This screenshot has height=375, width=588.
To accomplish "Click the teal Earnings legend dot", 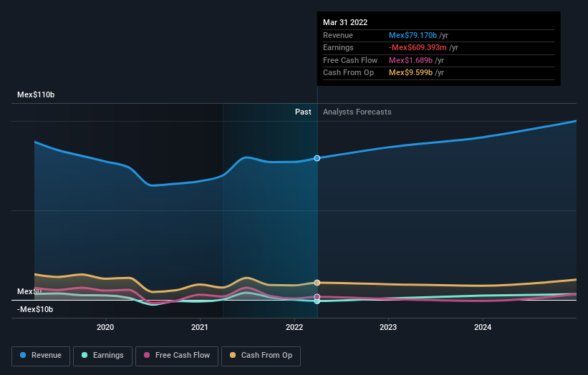I will (x=85, y=355).
